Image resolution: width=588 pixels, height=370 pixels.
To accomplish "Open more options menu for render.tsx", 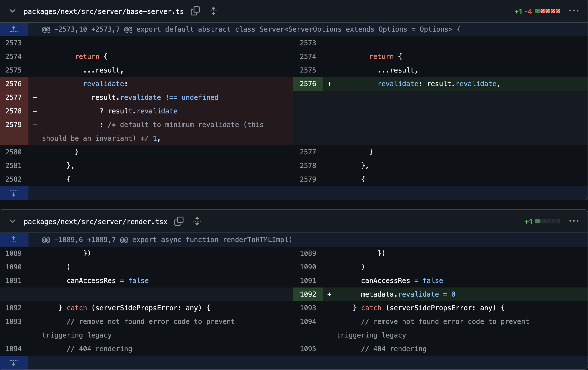I will [574, 221].
